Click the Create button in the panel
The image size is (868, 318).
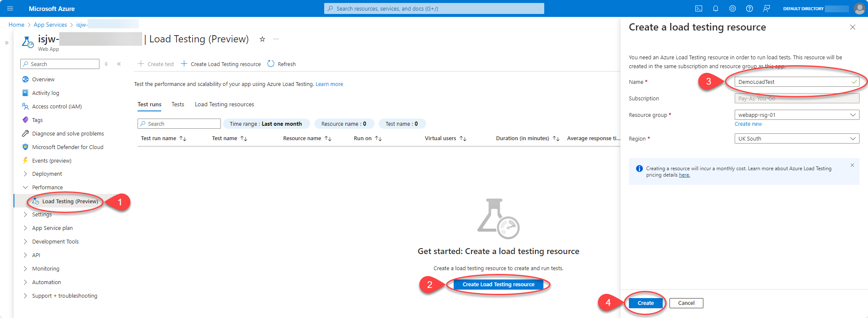tap(646, 303)
